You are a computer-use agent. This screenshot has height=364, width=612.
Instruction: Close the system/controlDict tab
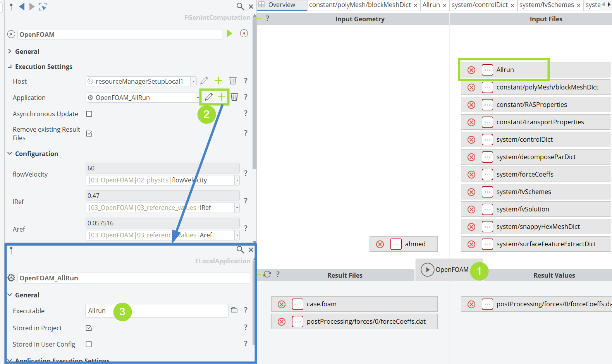[512, 5]
